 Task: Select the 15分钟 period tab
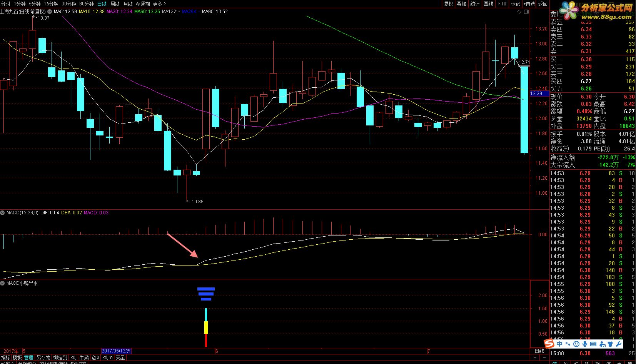coord(51,4)
